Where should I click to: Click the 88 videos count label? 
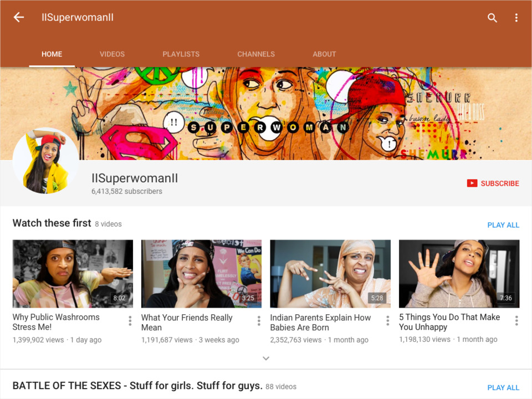coord(281,386)
